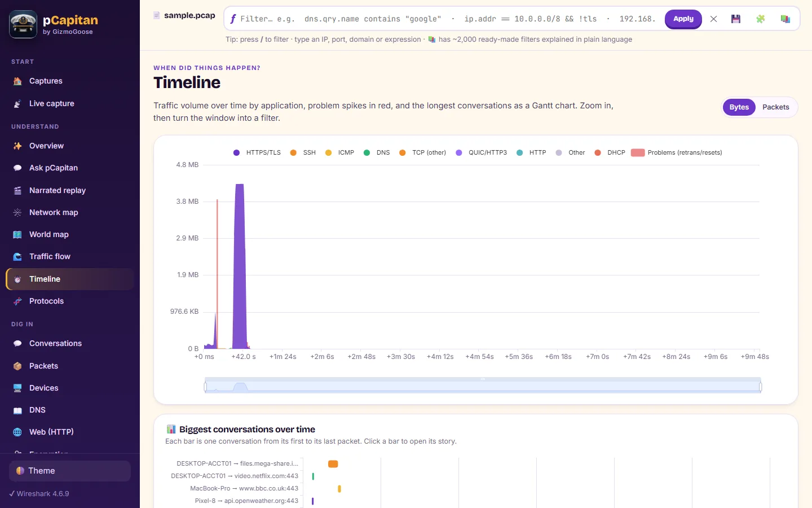Toggle SSH series in legend
Screen dimensions: 812x508
[303, 153]
